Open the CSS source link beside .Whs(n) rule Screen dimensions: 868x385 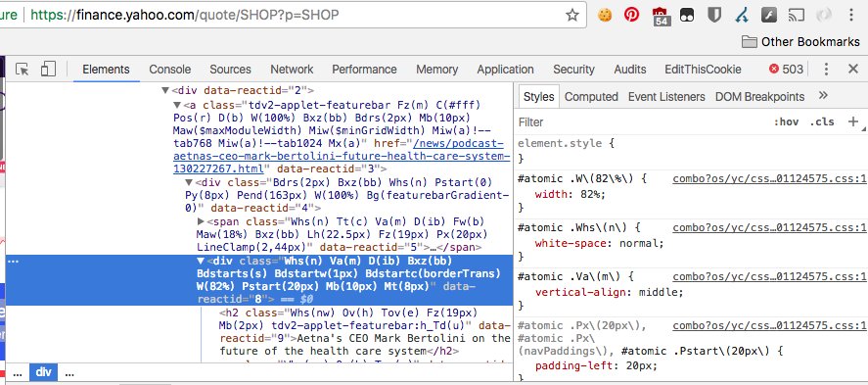(x=769, y=227)
